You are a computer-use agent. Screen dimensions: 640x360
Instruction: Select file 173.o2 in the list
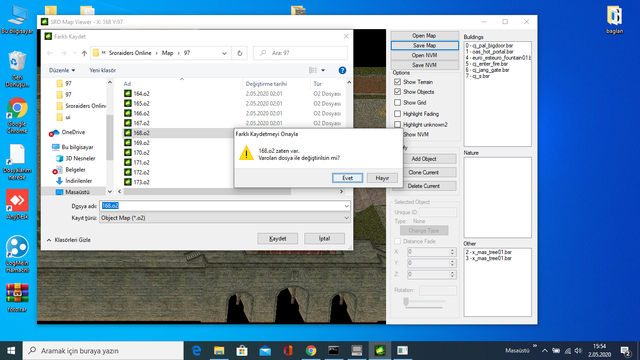141,182
